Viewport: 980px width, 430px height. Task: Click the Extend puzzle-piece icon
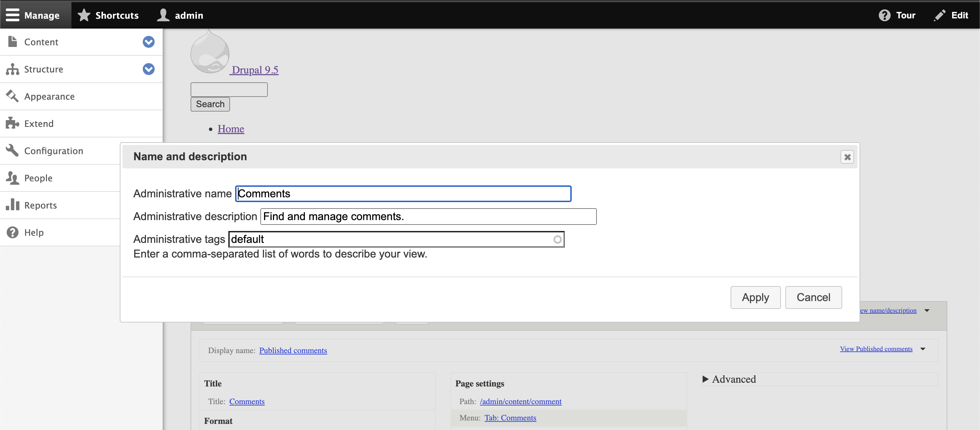click(x=13, y=123)
